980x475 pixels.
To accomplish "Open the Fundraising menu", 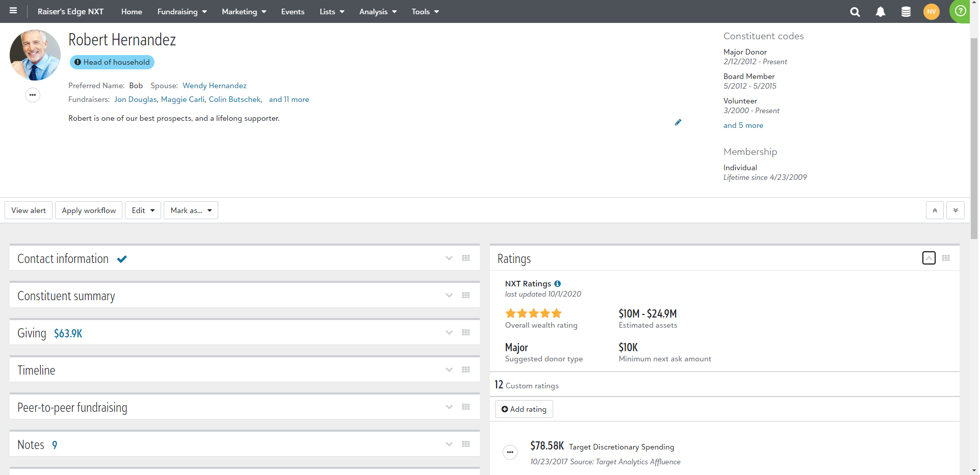I will coord(182,12).
